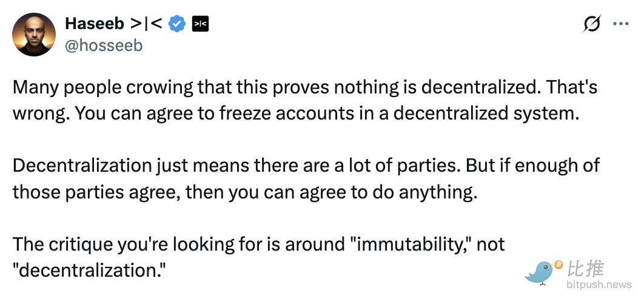
Task: Click the "bitpush.news" watermark text
Action: coord(599,284)
